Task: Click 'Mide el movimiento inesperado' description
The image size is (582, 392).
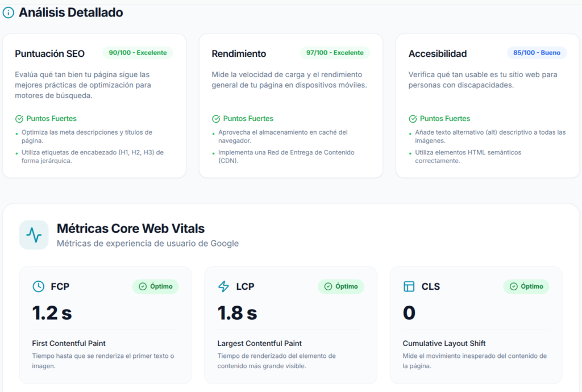Action: click(475, 361)
